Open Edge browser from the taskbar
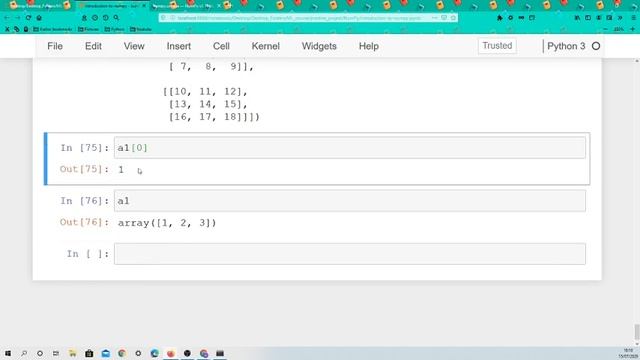 tap(154, 353)
